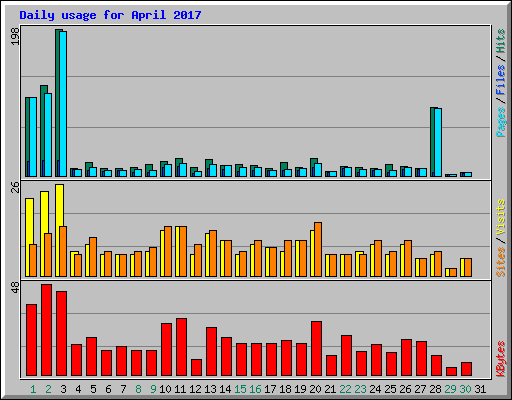Viewport: 512px width, 400px height.
Task: Click day 7 on the X-axis
Action: tap(123, 389)
